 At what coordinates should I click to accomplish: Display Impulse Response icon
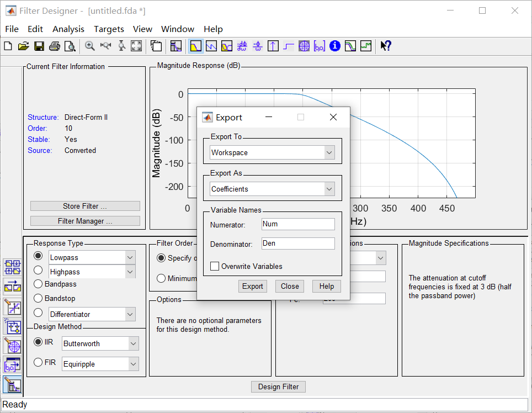[273, 46]
